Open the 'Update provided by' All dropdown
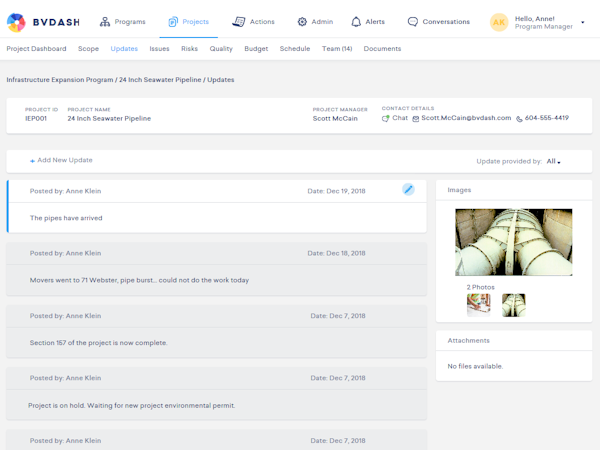Viewport: 600px width, 450px height. coord(553,161)
